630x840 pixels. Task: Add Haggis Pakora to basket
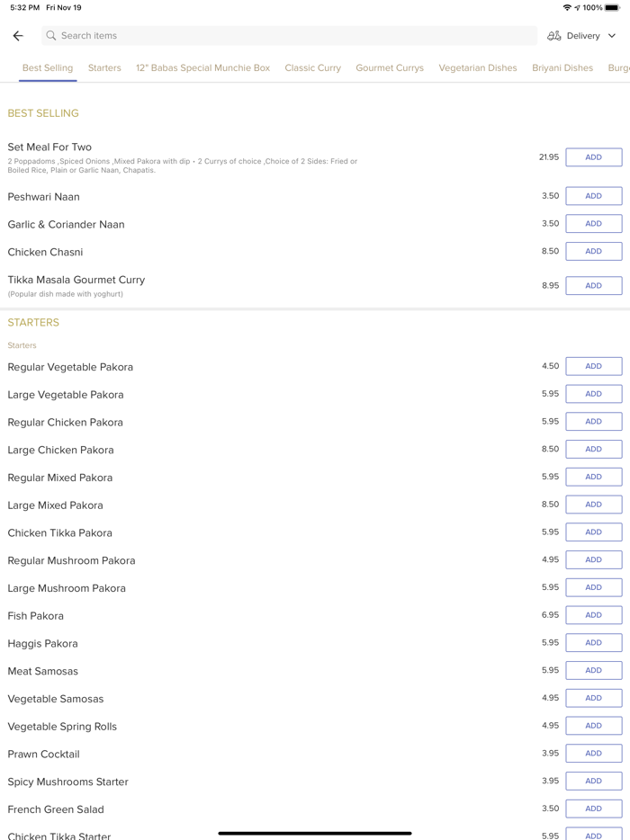pyautogui.click(x=593, y=643)
